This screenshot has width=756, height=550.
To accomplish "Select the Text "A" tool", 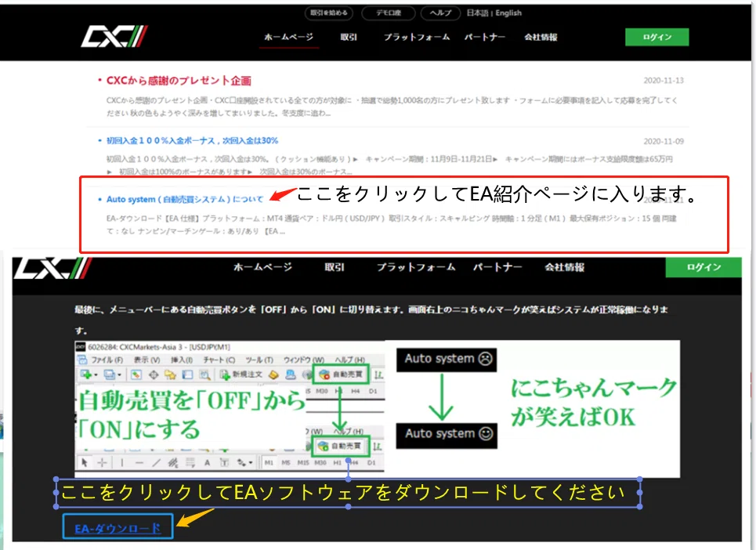I will [207, 463].
